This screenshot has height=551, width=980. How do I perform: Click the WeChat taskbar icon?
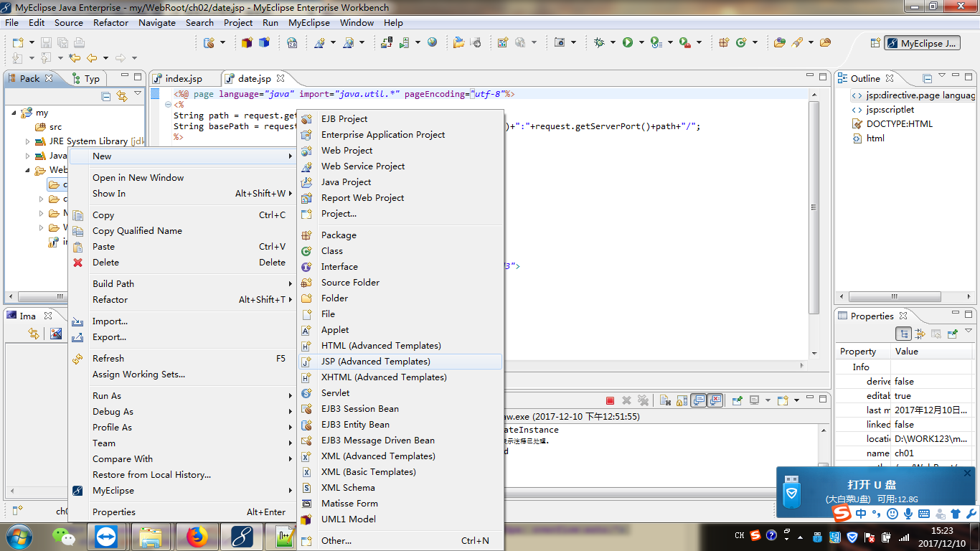(64, 537)
